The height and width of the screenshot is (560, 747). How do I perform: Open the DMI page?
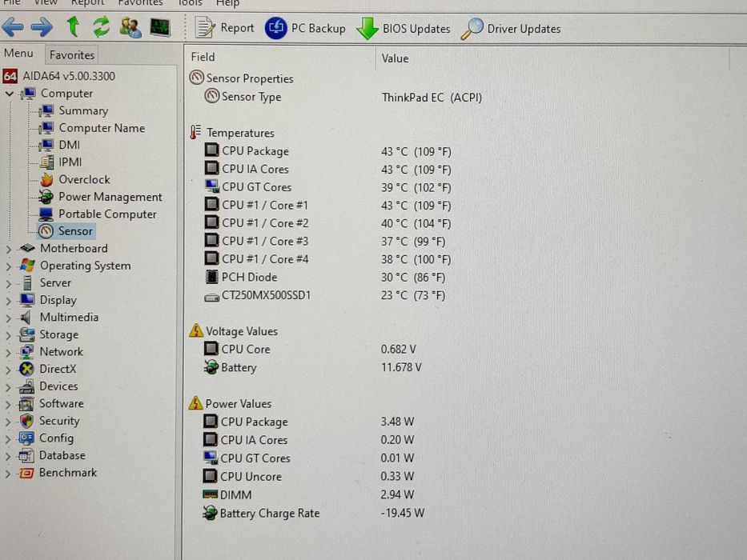60,145
